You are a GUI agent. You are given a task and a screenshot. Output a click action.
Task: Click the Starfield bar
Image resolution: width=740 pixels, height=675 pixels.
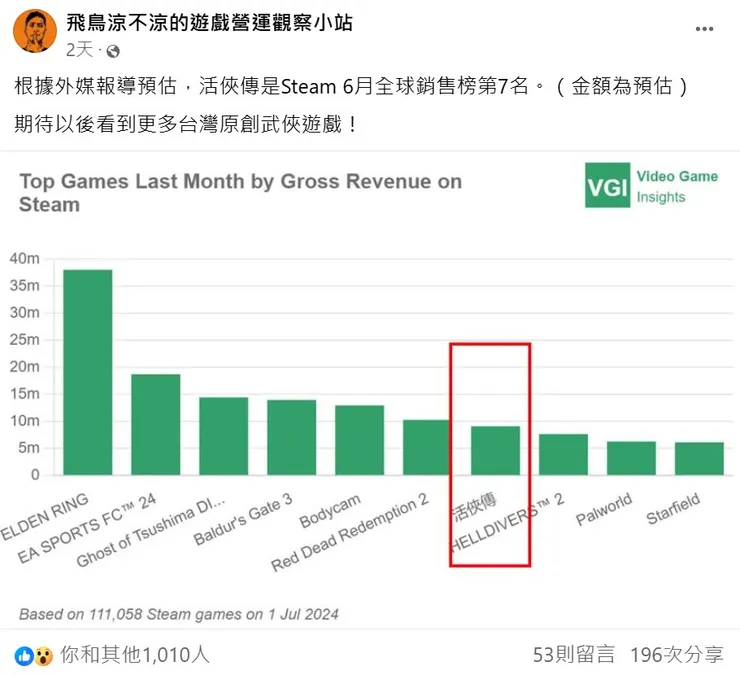(699, 458)
